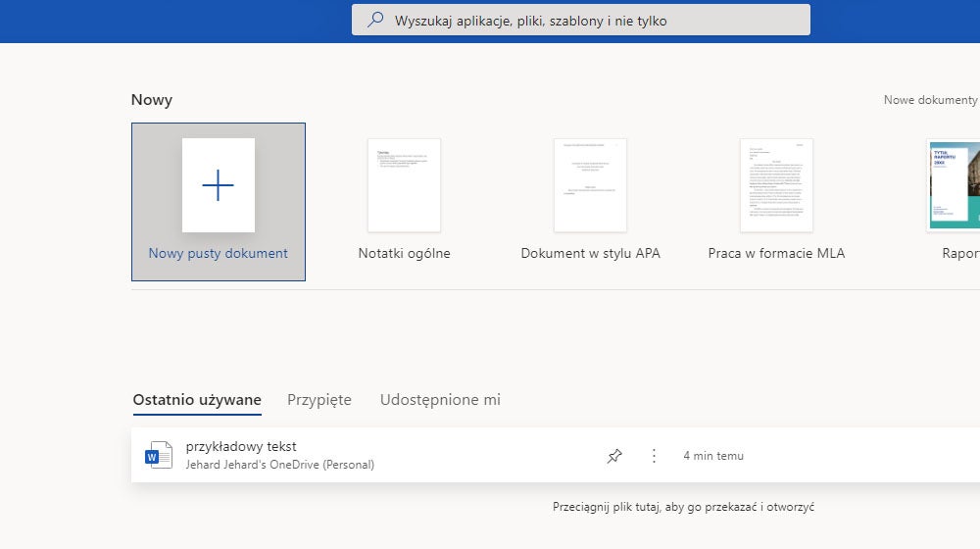The height and width of the screenshot is (549, 980).
Task: Pick the teal report template thumbnail
Action: coord(955,185)
